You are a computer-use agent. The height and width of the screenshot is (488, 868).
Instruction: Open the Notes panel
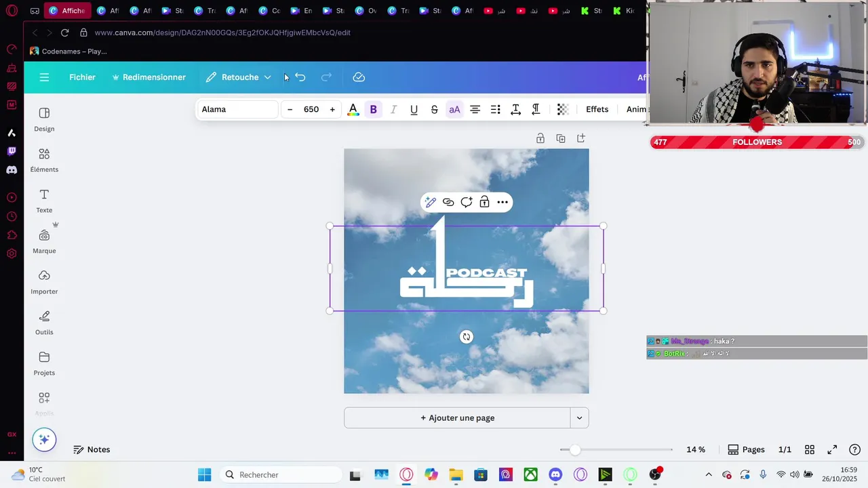click(92, 449)
